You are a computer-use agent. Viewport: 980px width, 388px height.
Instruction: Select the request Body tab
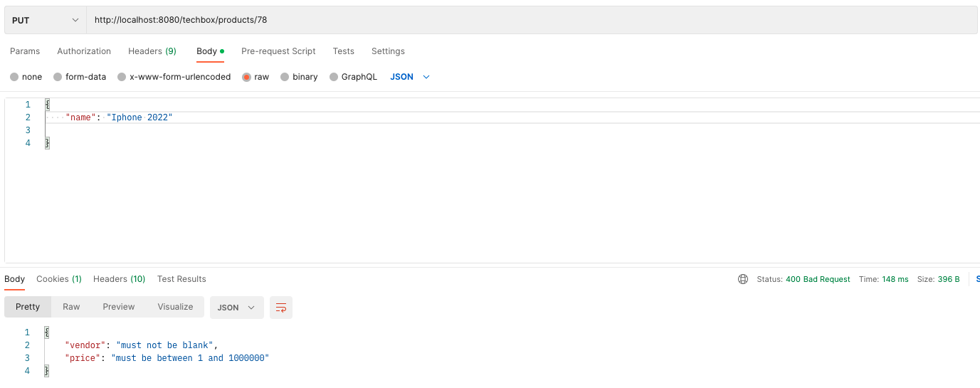click(x=210, y=51)
